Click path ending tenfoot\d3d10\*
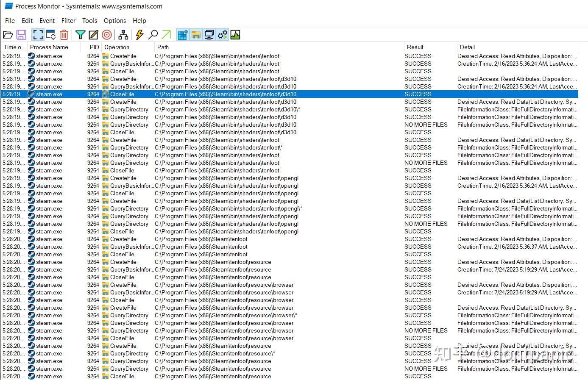588x380 pixels. (227, 109)
